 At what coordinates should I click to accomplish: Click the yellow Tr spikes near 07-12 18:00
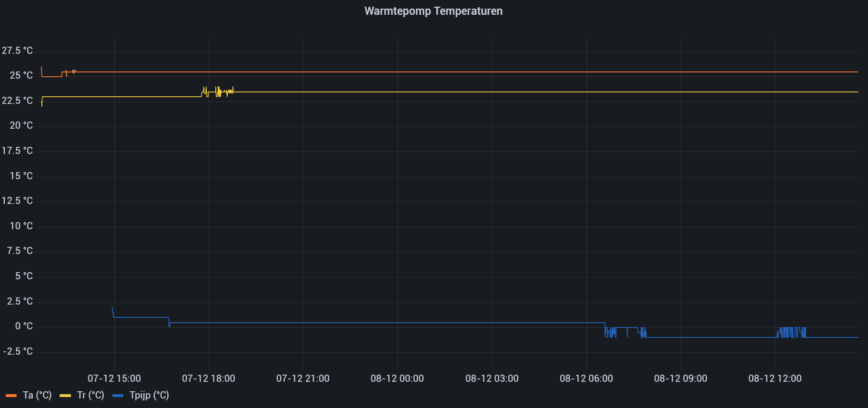(x=218, y=92)
